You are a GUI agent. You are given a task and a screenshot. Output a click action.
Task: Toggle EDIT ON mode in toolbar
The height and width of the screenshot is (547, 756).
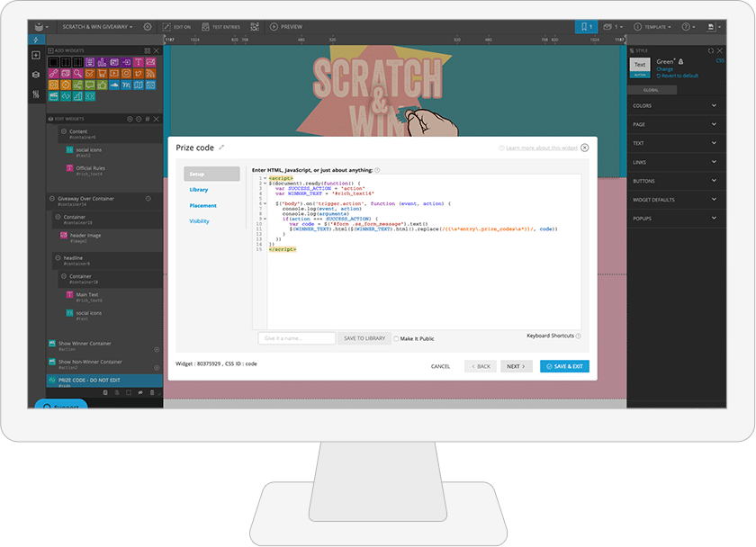pos(176,27)
